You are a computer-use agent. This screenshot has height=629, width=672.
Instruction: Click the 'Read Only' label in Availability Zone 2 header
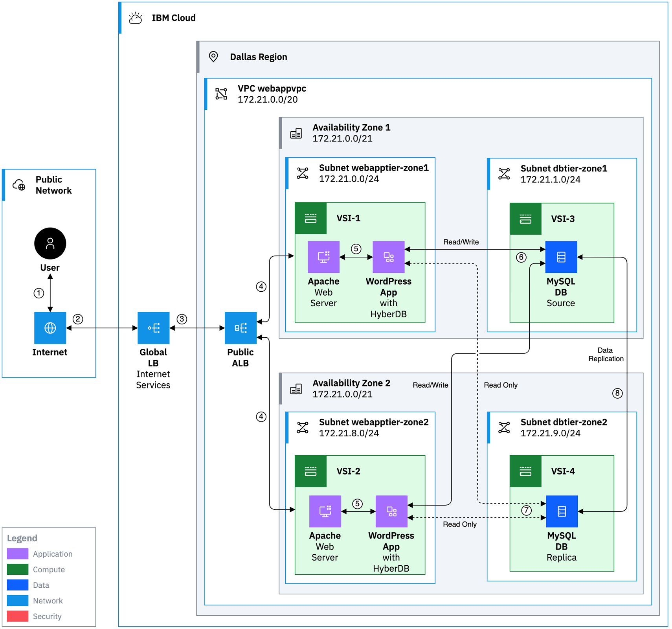pyautogui.click(x=501, y=385)
